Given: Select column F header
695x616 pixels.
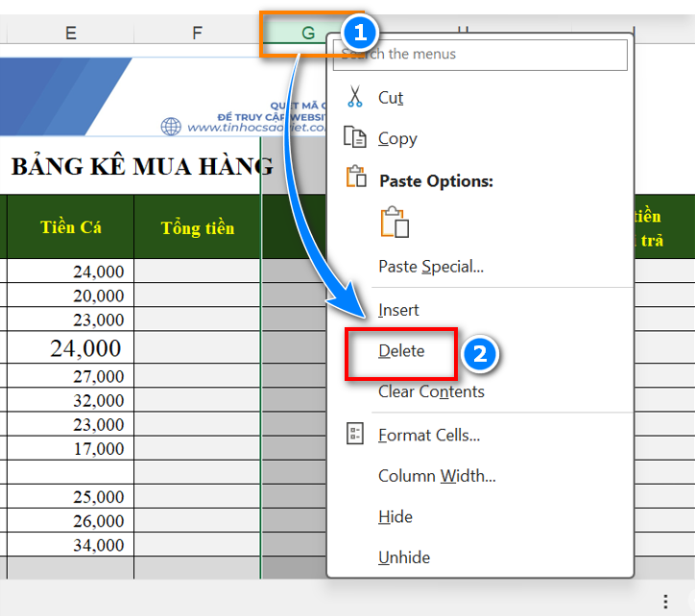Looking at the screenshot, I should coord(197,33).
